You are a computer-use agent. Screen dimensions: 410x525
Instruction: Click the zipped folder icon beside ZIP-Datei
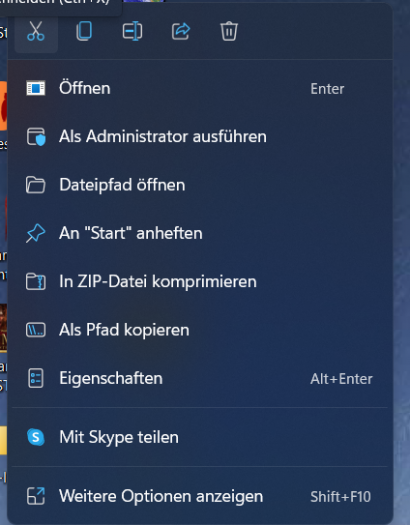(36, 281)
